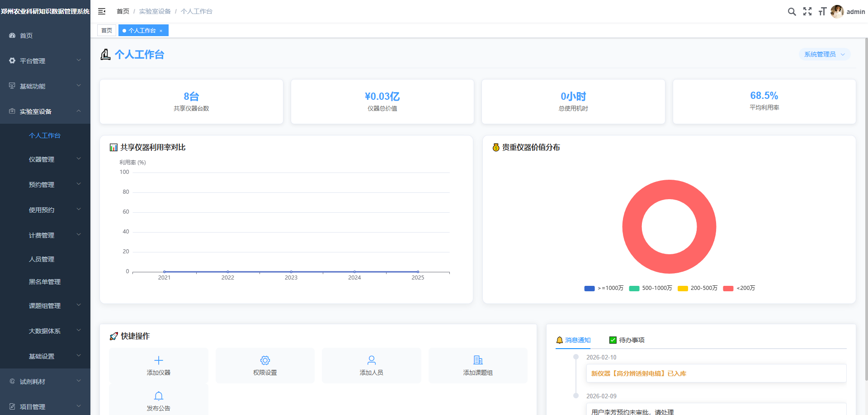Toggle the >=1000万 legend item

point(604,288)
